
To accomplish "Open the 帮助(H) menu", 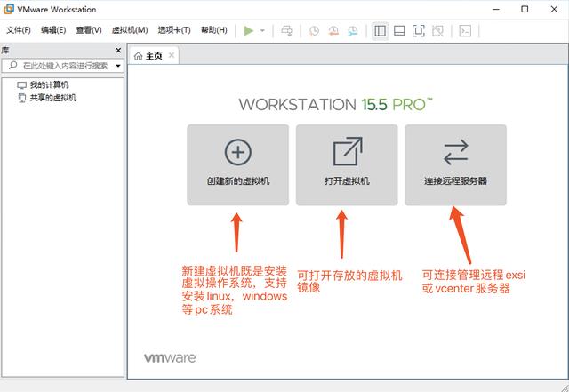I will pyautogui.click(x=214, y=30).
